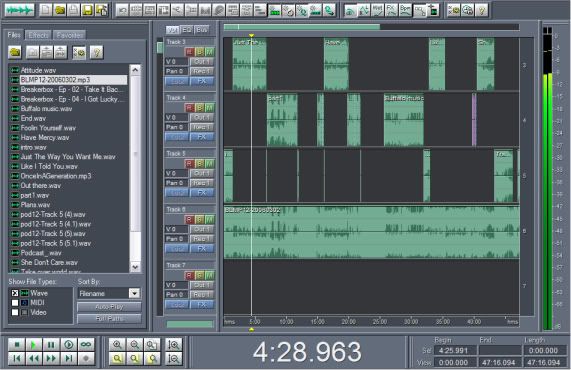Mute Track 3 with the M button

(x=209, y=52)
